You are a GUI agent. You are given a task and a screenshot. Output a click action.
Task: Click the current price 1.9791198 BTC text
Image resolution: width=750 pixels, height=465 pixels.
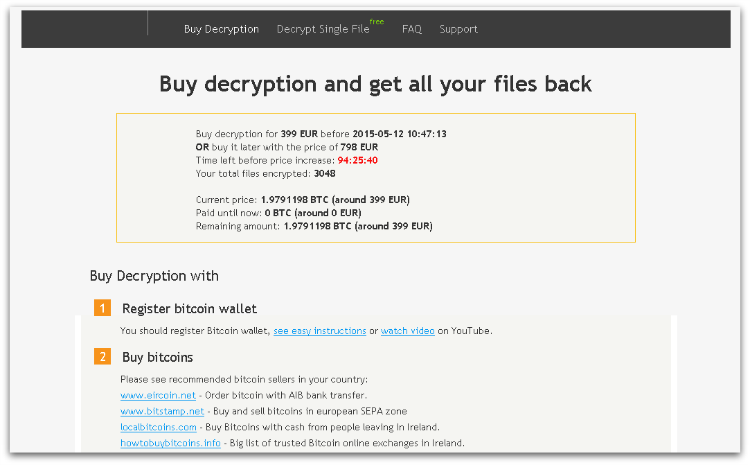pos(294,199)
